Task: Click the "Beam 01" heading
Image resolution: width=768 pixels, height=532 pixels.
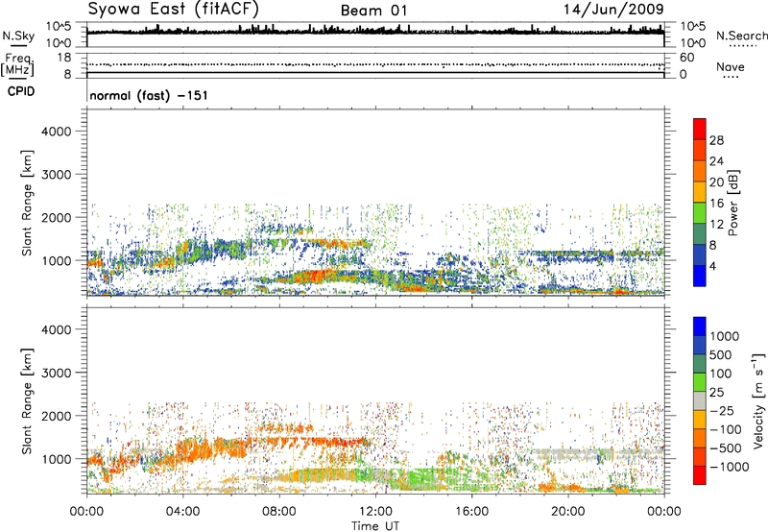Action: pyautogui.click(x=373, y=11)
